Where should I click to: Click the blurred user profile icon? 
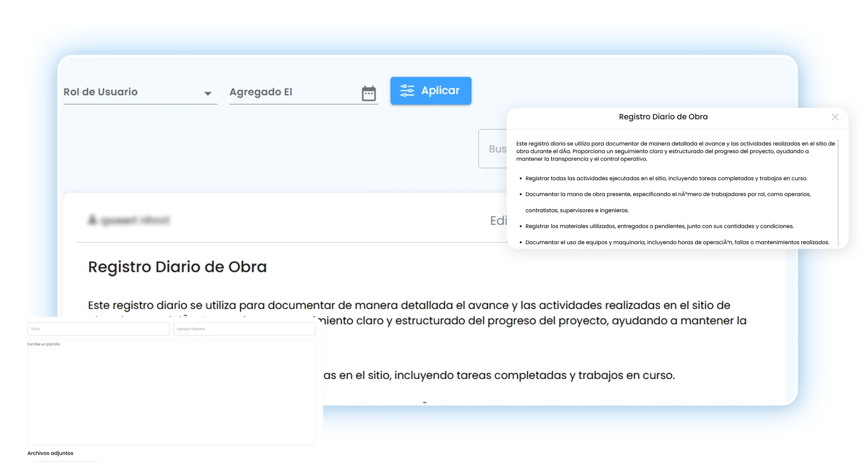[92, 219]
